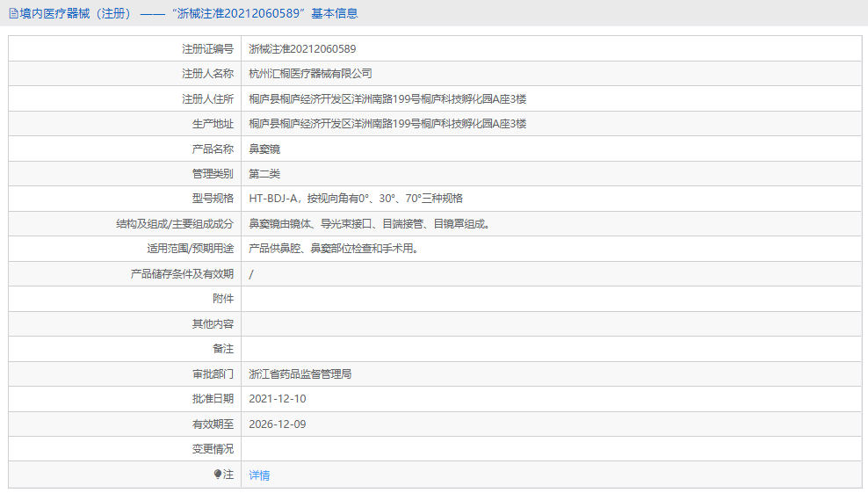868x493 pixels.
Task: Click the 审批部门 label
Action: click(x=213, y=374)
